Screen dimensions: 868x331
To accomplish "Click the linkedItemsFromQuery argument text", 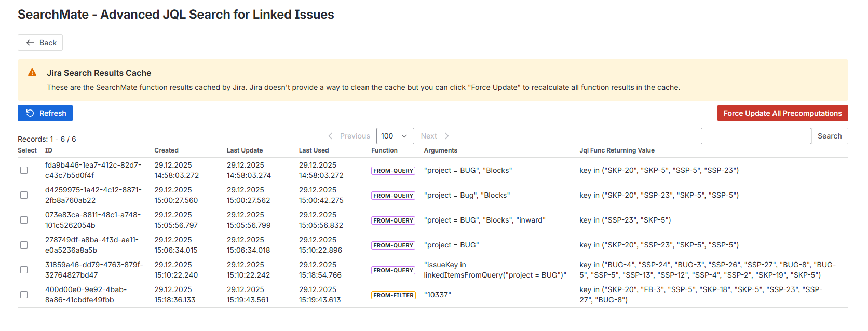I will pyautogui.click(x=495, y=270).
